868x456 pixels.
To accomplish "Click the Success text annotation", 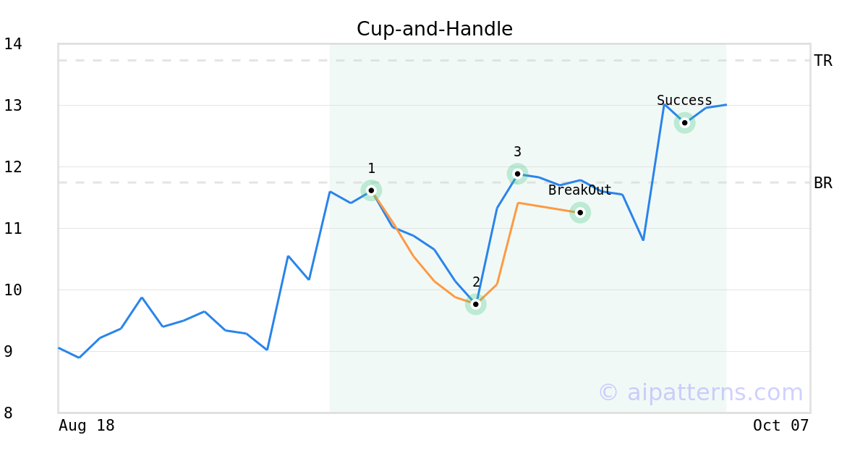I will 684,101.
